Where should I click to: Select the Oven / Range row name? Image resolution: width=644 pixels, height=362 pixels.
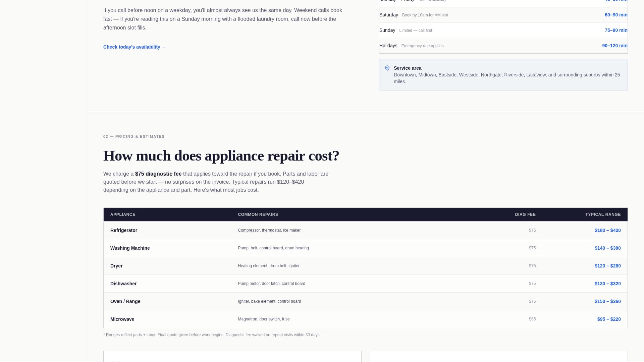tap(125, 301)
